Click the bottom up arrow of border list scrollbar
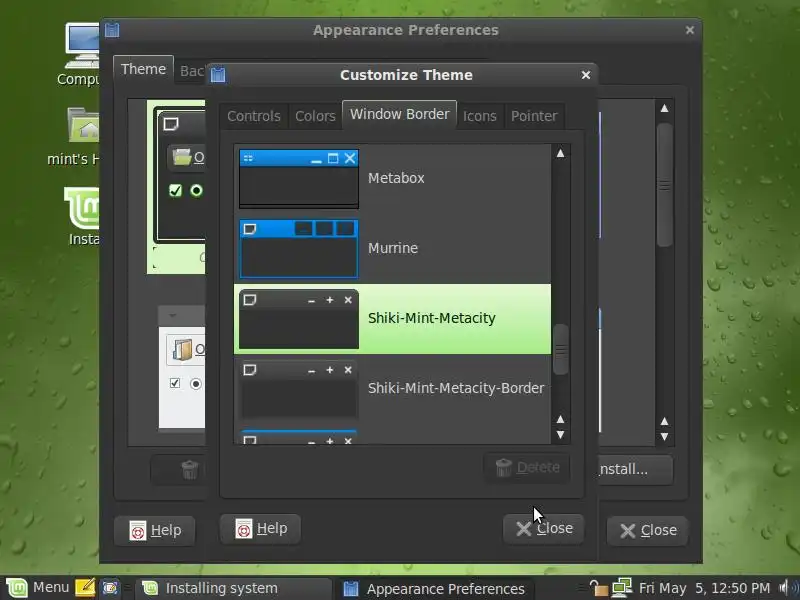The height and width of the screenshot is (600, 800). tap(560, 419)
